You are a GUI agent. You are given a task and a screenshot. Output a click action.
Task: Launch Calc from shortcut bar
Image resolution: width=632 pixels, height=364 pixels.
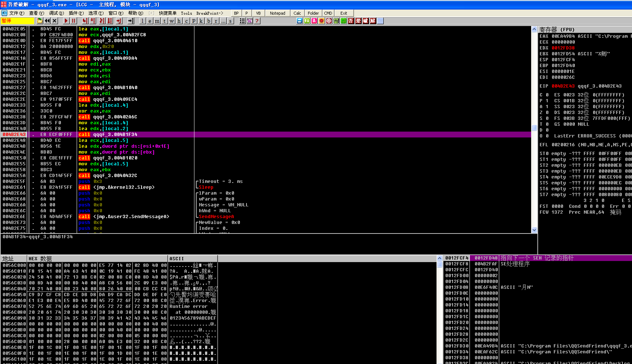pyautogui.click(x=297, y=13)
